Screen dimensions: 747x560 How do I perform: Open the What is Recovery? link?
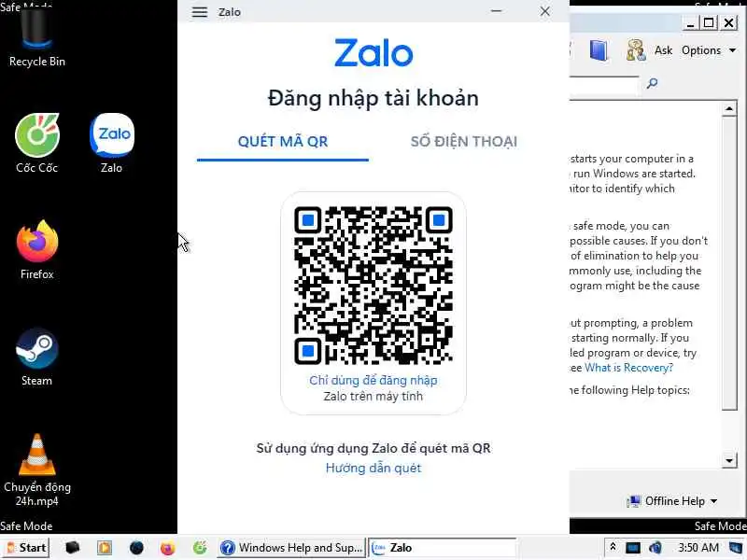pyautogui.click(x=628, y=368)
